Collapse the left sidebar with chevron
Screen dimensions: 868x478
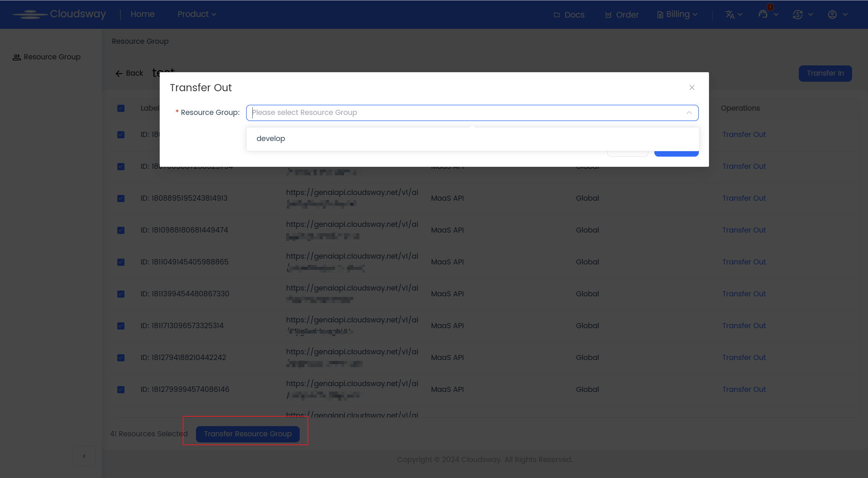pyautogui.click(x=84, y=456)
